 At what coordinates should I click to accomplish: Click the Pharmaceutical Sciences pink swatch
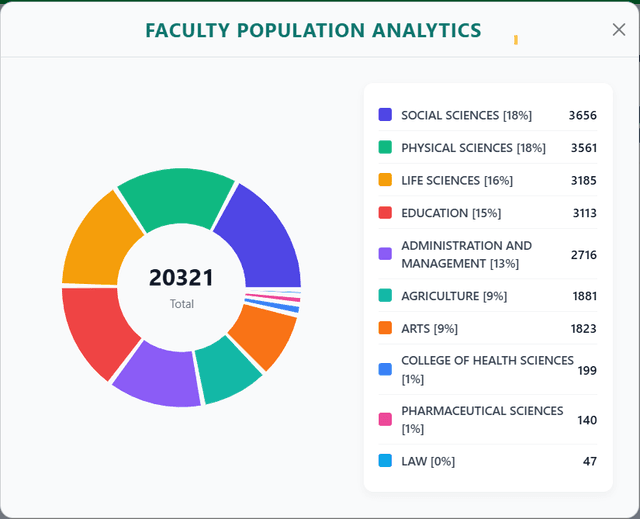coord(385,419)
